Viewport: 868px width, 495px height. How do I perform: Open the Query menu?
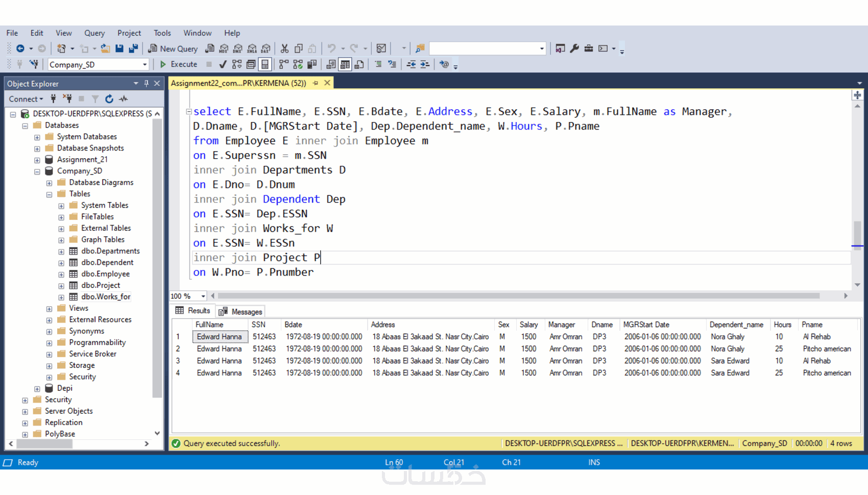coord(94,33)
